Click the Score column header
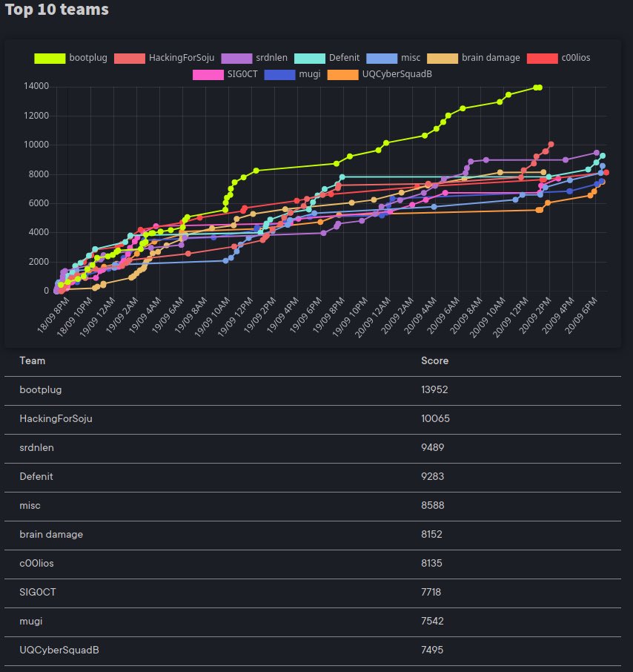 [434, 360]
